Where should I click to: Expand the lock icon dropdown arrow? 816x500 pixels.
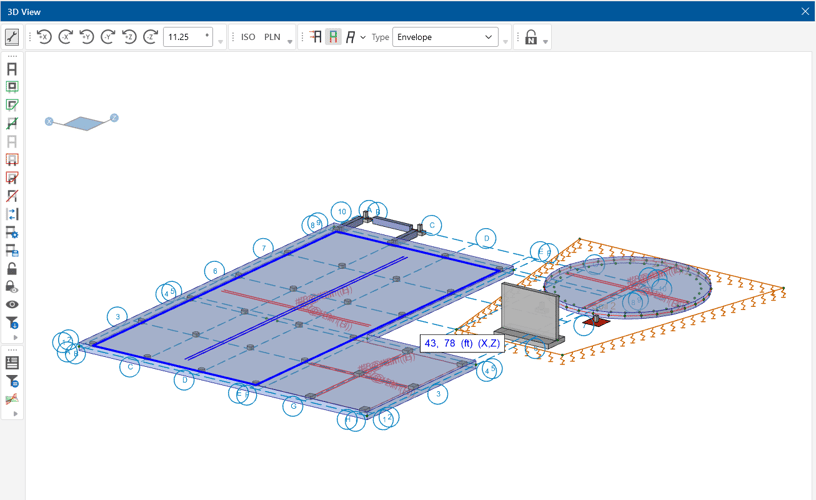(x=545, y=41)
